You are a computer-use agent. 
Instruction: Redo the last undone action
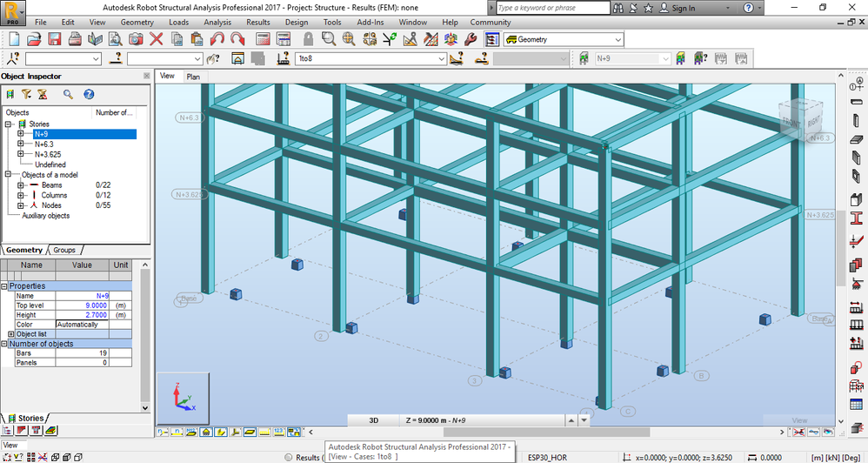pos(237,39)
